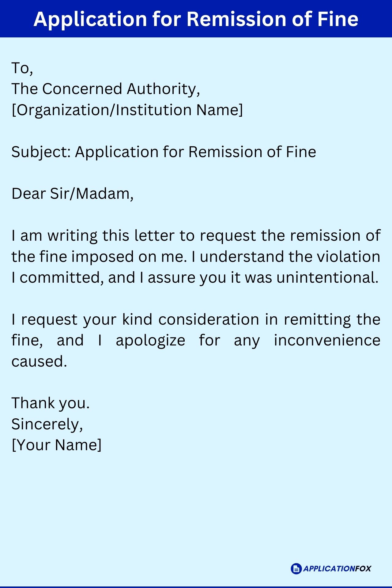Click the word 'To,' at letter start
The height and width of the screenshot is (588, 392).
click(x=22, y=68)
